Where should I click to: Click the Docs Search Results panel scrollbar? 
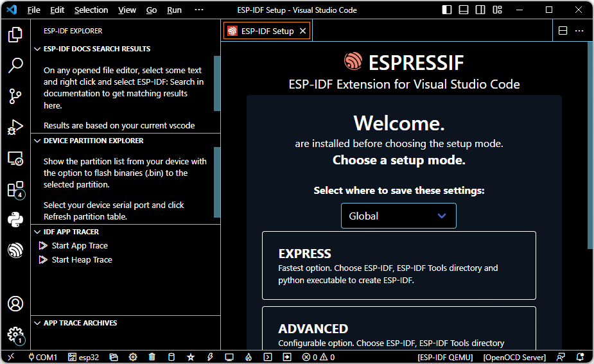pos(217,83)
